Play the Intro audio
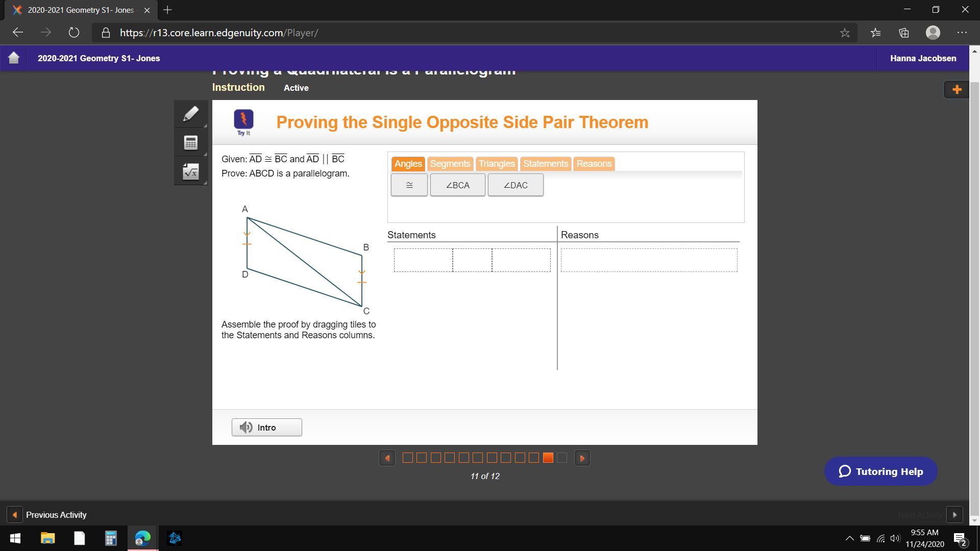This screenshot has height=551, width=980. 266,428
